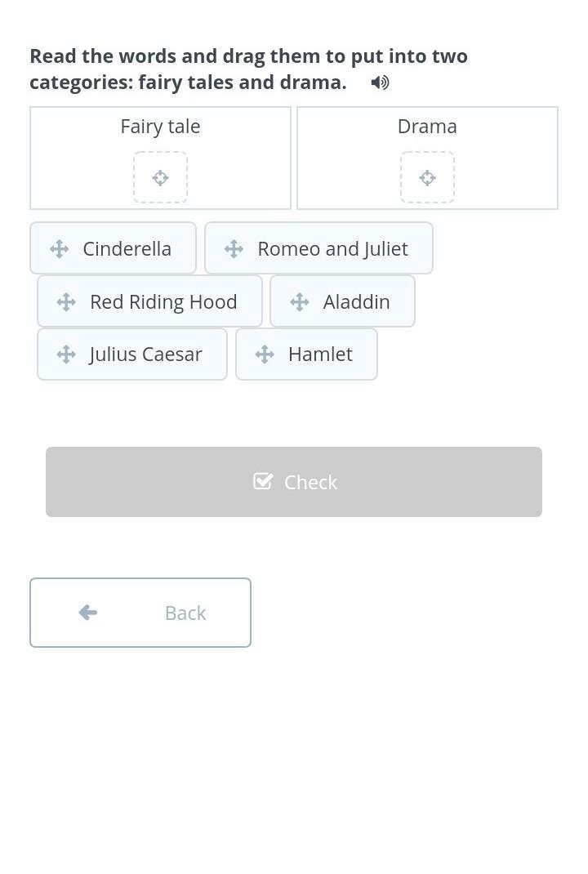The height and width of the screenshot is (874, 588).
Task: Choose the Hamlet word tile
Action: coord(320,354)
